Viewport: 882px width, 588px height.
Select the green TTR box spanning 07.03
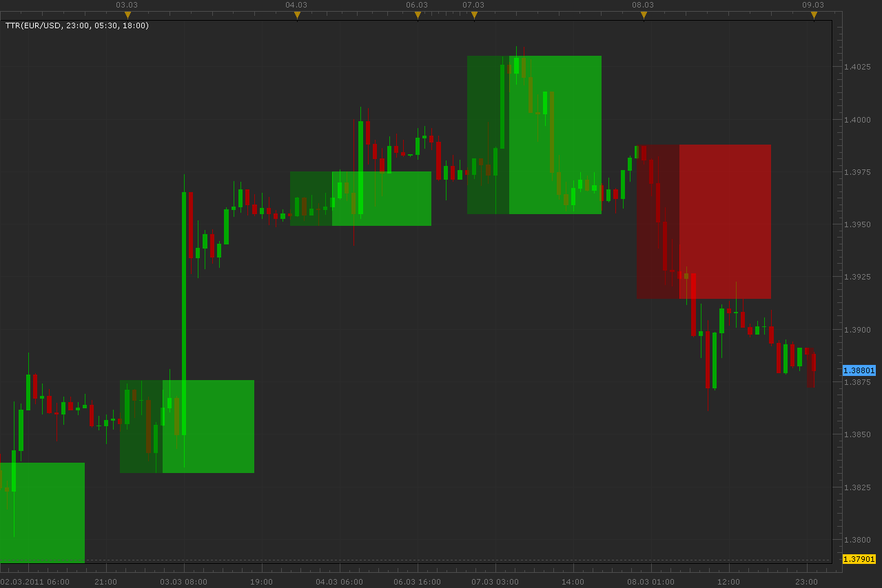point(534,135)
